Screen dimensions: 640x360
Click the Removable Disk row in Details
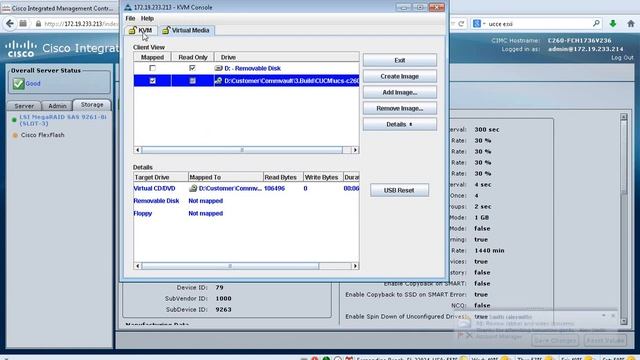coord(246,201)
